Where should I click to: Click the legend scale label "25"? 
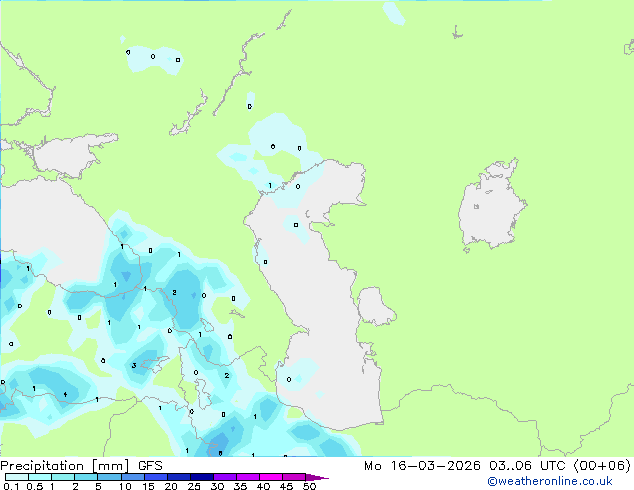click(x=194, y=486)
